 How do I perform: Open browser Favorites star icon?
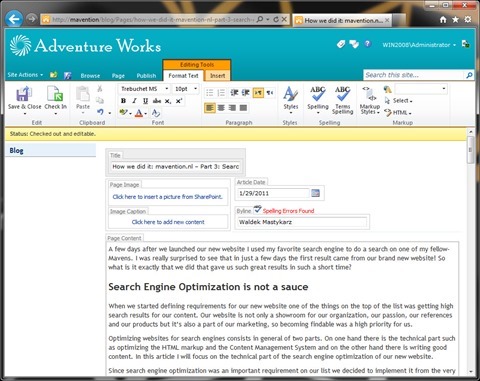click(x=455, y=20)
